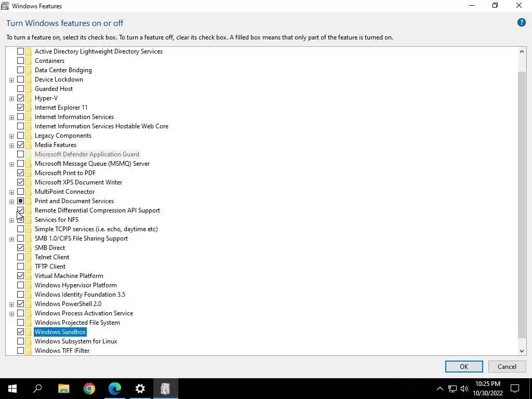Click the features list scrollbar thumb

(x=522, y=205)
